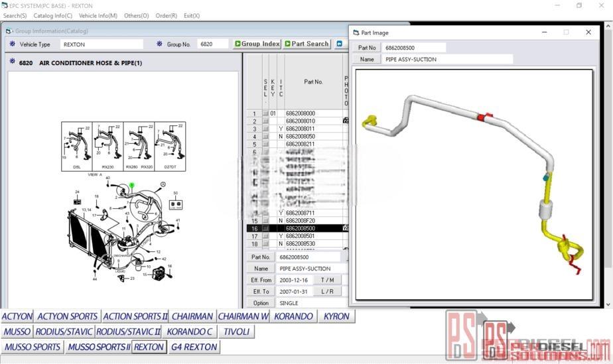Click the 3D suction pipe image in Part Image
The image size is (613, 364).
pos(474,185)
